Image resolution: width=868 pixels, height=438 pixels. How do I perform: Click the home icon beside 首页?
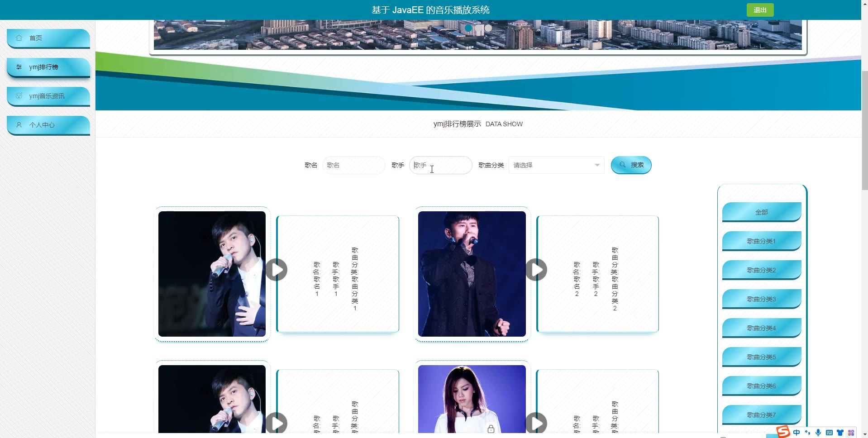coord(19,38)
